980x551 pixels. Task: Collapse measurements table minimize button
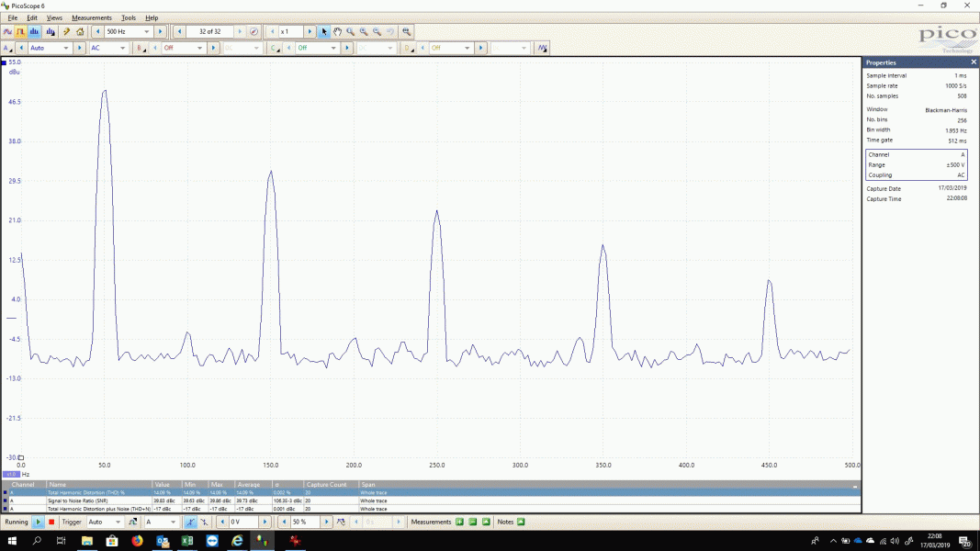(x=855, y=485)
